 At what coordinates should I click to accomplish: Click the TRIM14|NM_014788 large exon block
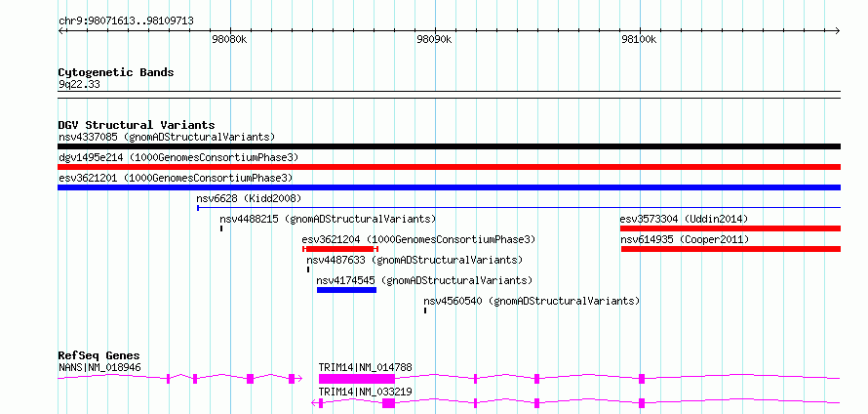[357, 379]
